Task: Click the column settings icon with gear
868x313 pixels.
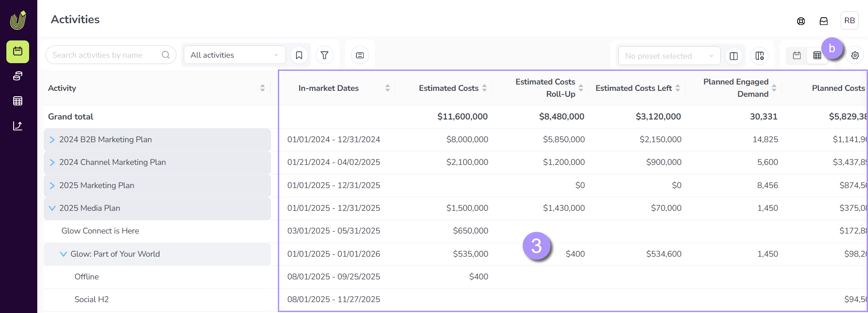Action: point(759,56)
